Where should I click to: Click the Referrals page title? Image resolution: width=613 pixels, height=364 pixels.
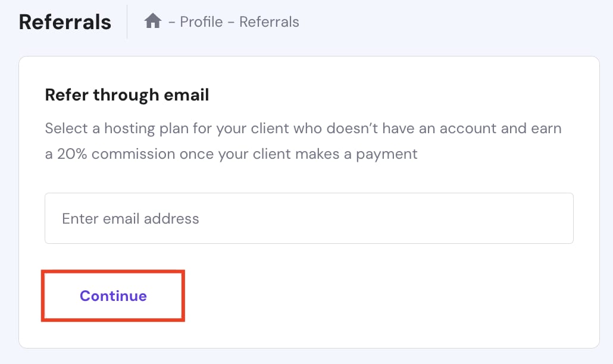click(x=65, y=22)
